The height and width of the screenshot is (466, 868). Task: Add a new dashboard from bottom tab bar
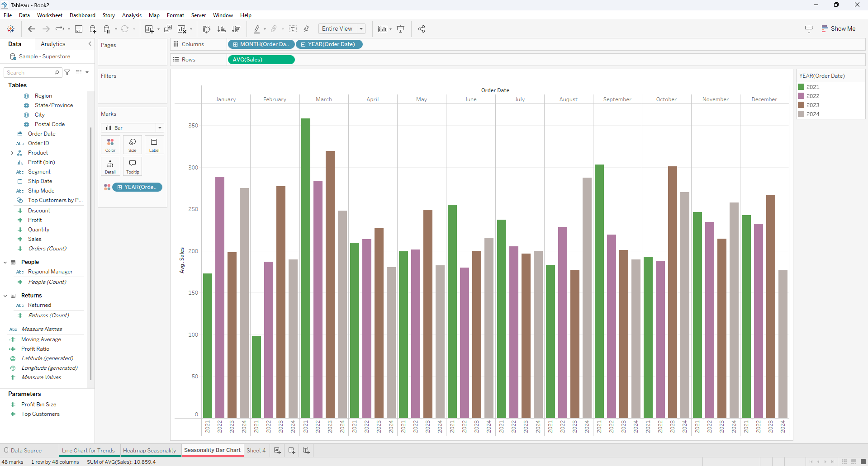coord(292,451)
